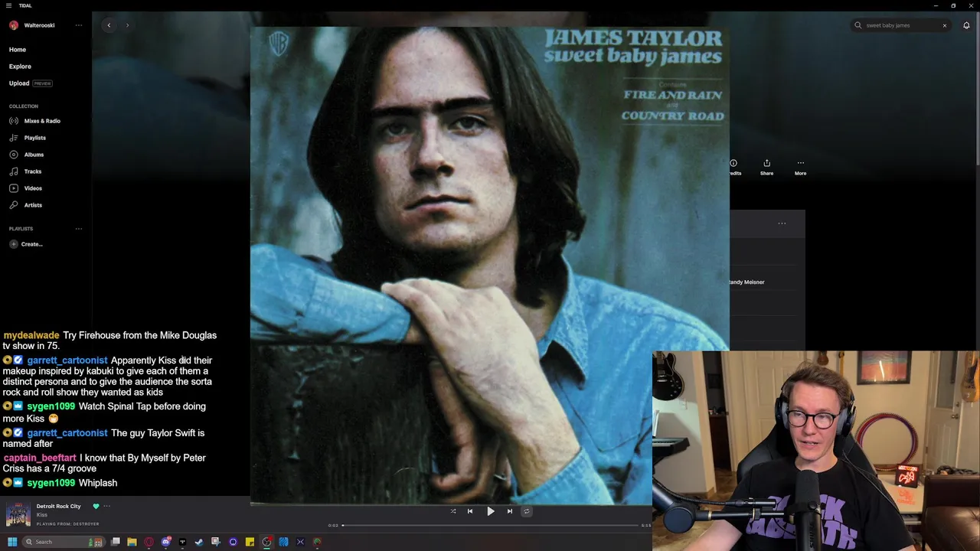The image size is (980, 551).
Task: Toggle shuffle playback
Action: click(x=453, y=511)
